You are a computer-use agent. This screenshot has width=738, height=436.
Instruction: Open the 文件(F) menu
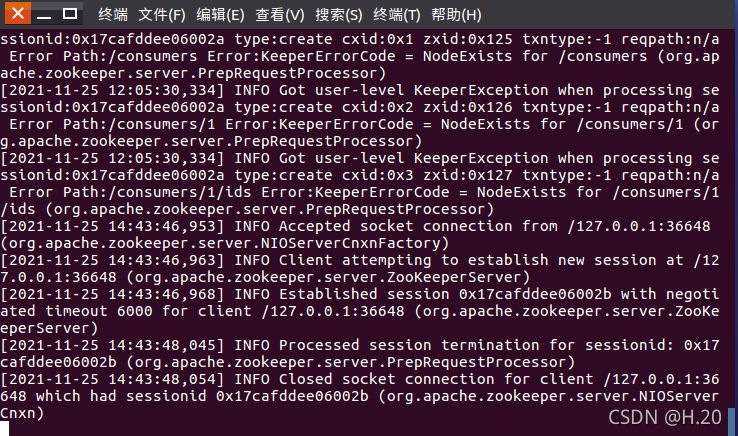tap(161, 15)
